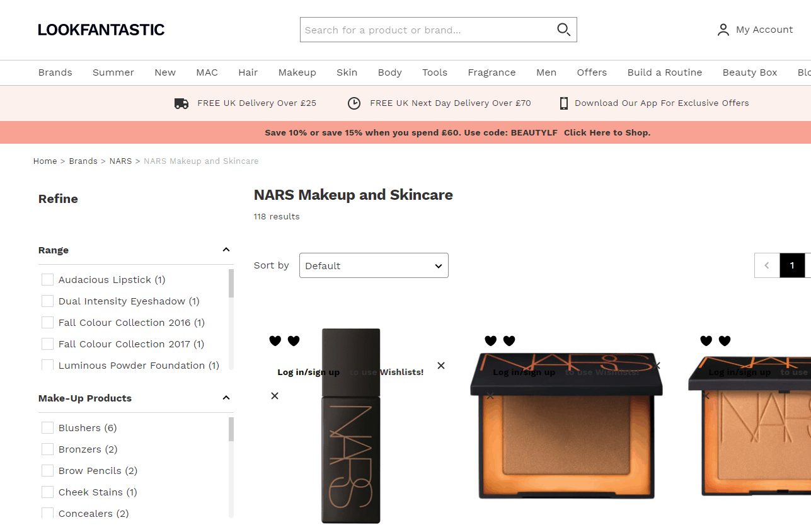Click second heart icon on NARS bottle product

(294, 341)
